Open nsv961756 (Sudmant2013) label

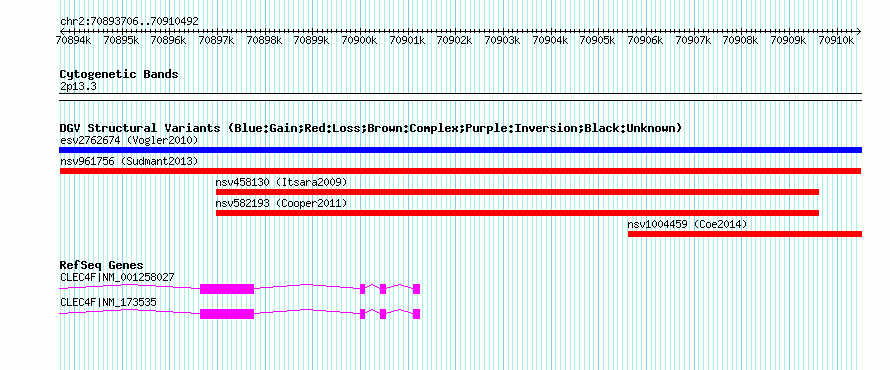129,161
